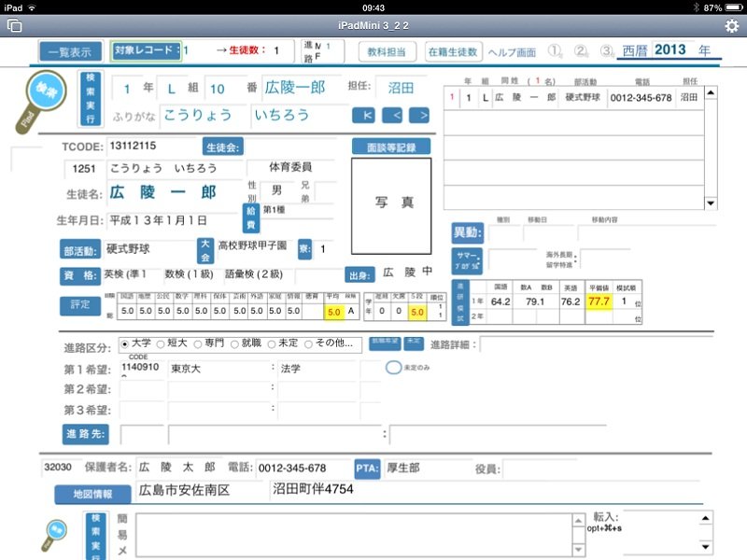Tap the 部活動 button
Screen dimensions: 747x560
coord(80,250)
